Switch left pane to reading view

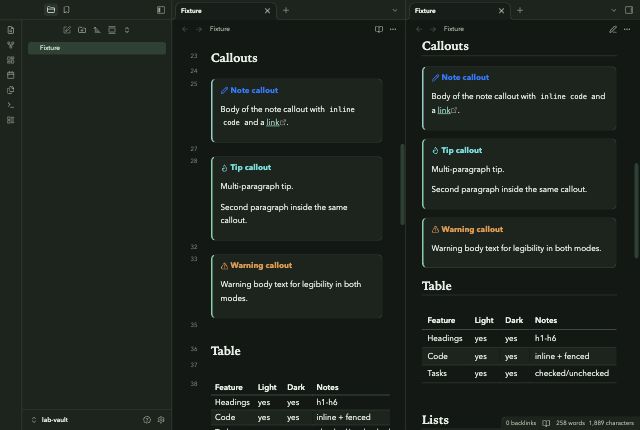click(x=379, y=29)
